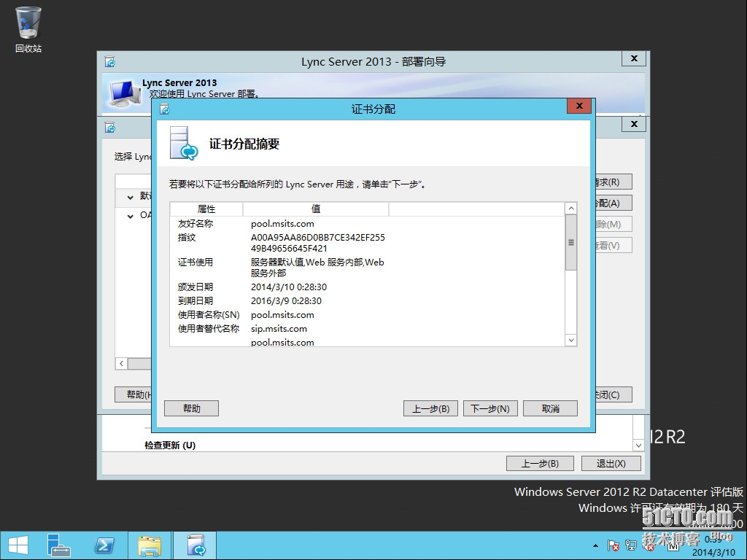Close the certificate wizard window behind the dialog
Screen dimensions: 747x560
point(634,124)
